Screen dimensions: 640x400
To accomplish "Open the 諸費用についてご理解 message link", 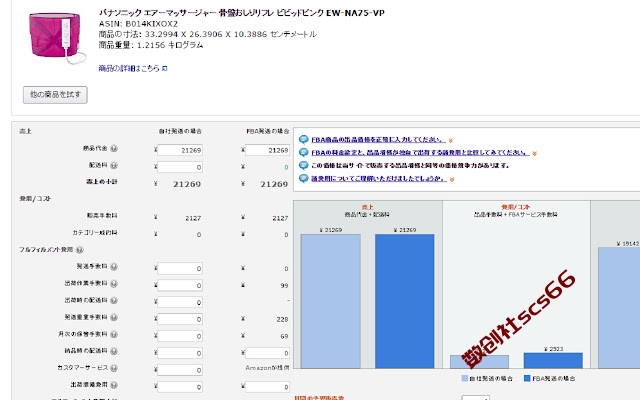I will coord(379,178).
